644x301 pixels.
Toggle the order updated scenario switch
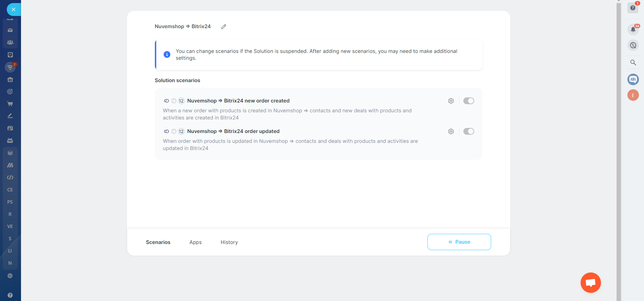pos(468,131)
